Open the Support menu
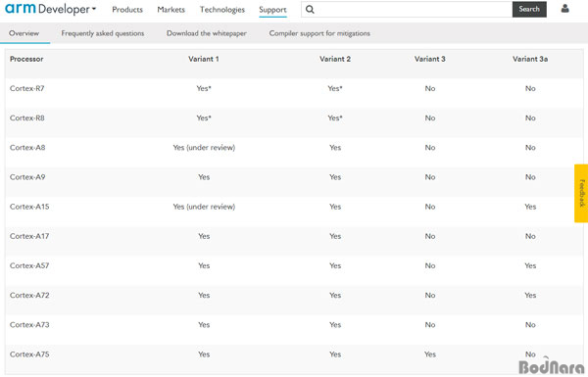 point(272,10)
